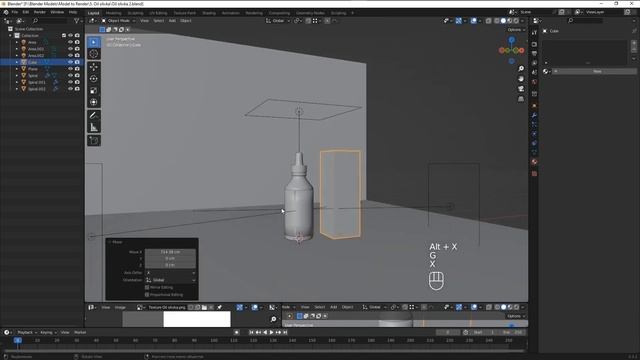640x360 pixels.
Task: Click the blue Z axis on gizmo
Action: tap(511, 40)
